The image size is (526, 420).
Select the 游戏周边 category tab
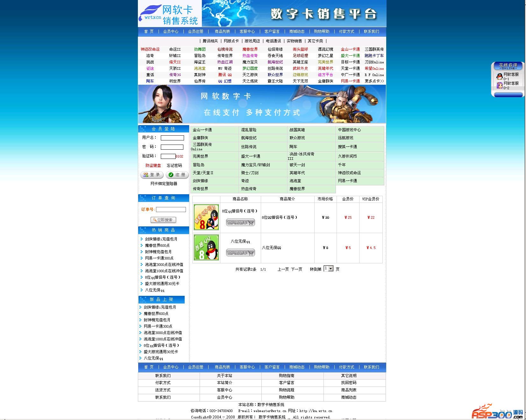click(x=252, y=41)
